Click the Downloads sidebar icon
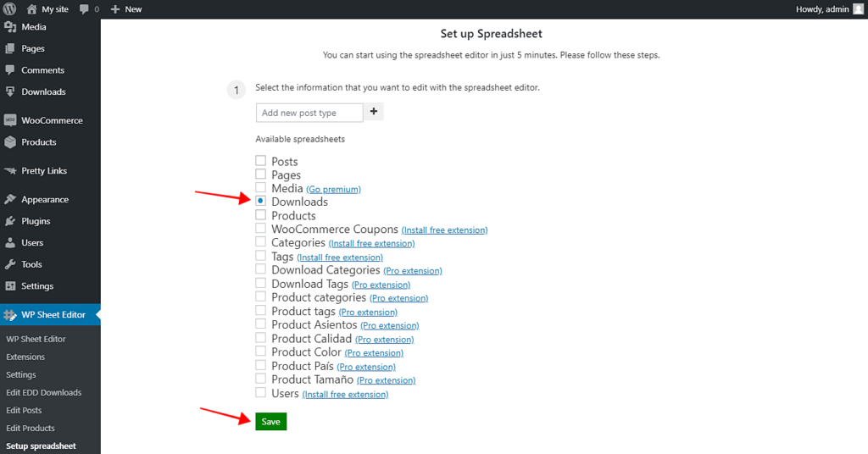Screen dimensions: 868x454 [x=10, y=91]
